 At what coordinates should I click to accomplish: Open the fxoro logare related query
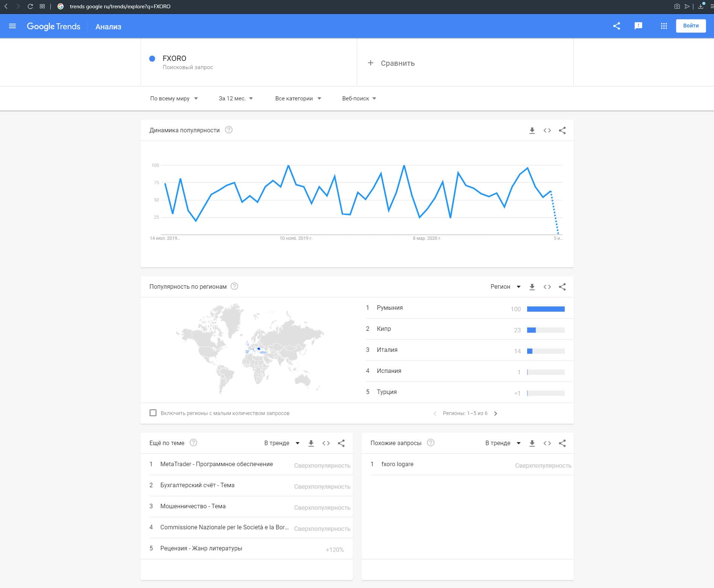(x=397, y=464)
